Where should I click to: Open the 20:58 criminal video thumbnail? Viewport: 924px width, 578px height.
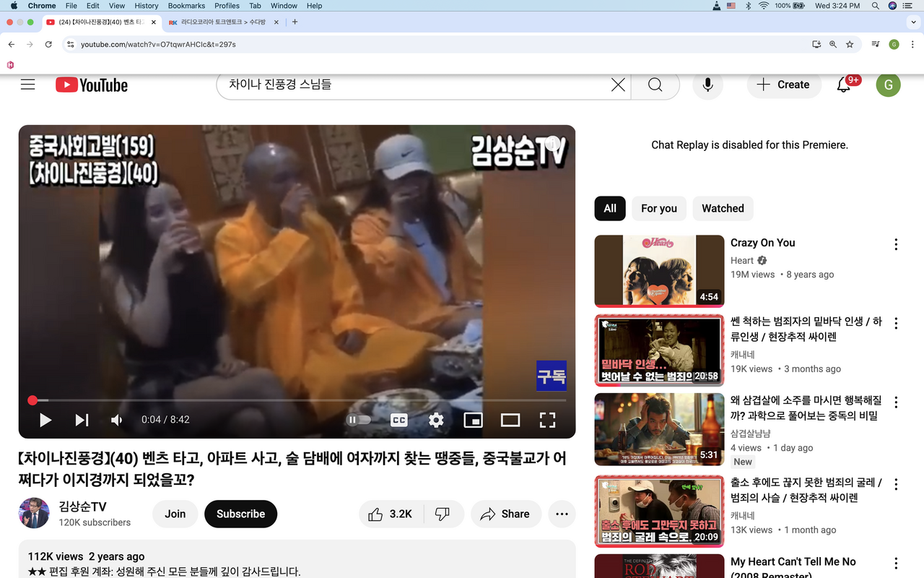click(659, 350)
